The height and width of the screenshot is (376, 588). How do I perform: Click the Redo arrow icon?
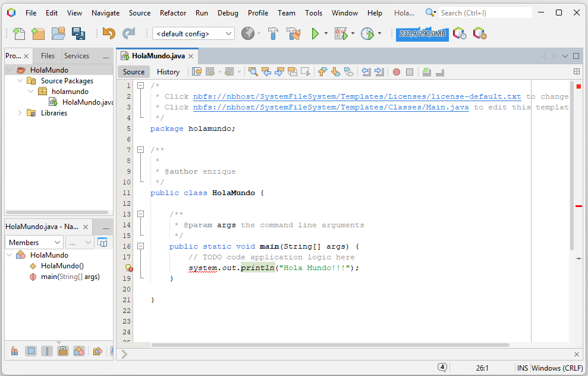coord(128,34)
